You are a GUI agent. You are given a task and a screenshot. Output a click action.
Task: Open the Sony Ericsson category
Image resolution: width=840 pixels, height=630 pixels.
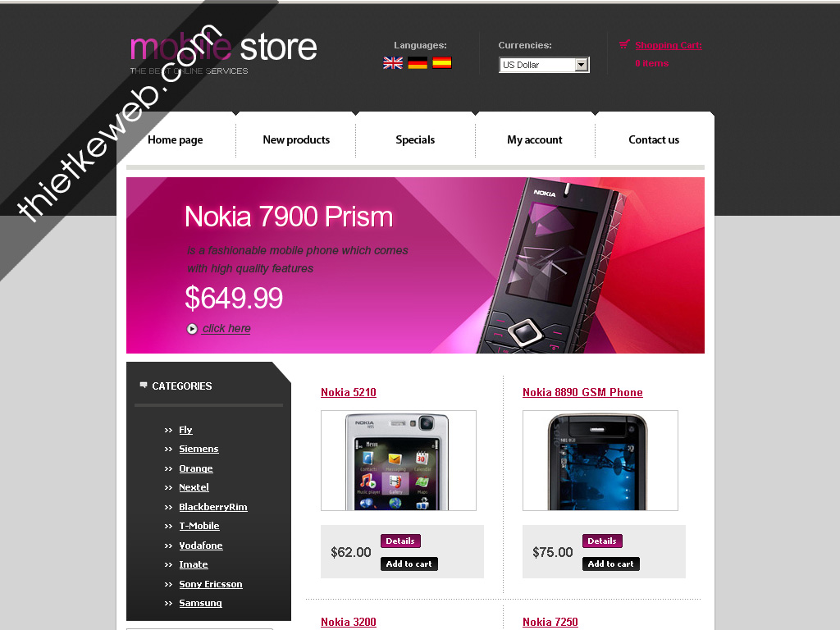(211, 584)
